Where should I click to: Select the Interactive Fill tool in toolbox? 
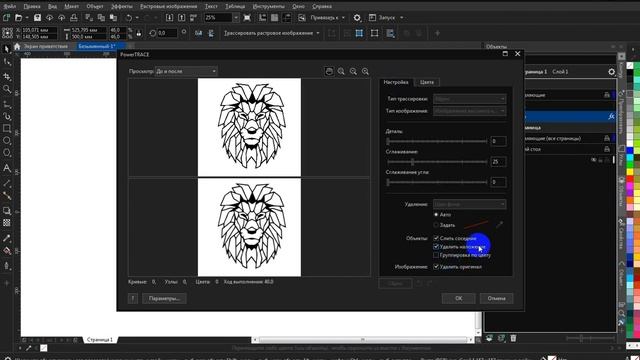[7, 251]
